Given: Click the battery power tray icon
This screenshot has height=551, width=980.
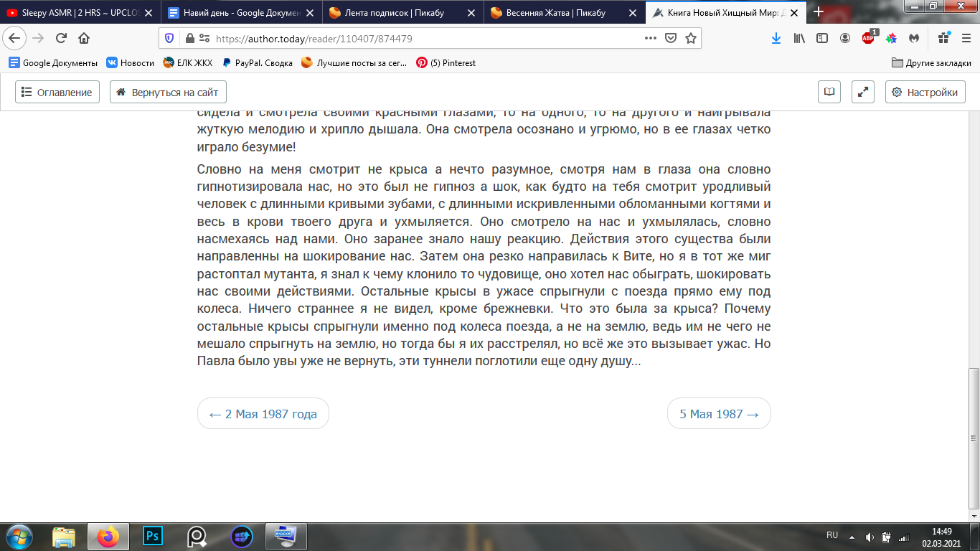Looking at the screenshot, I should pos(886,537).
